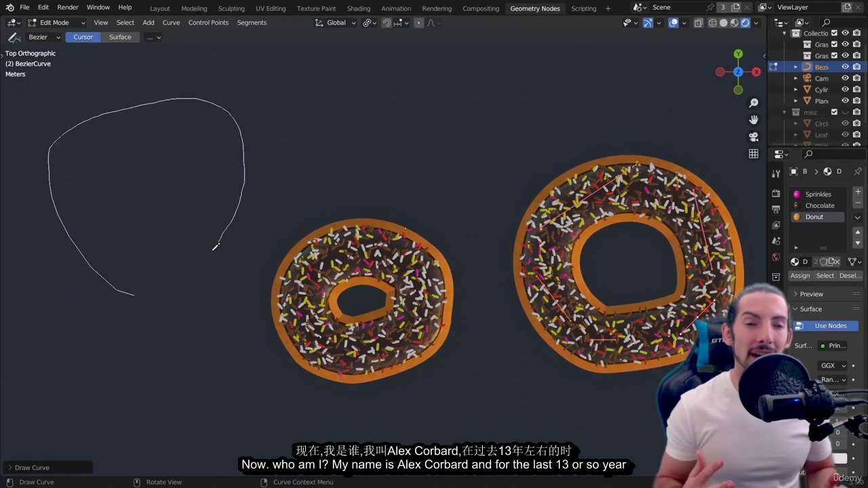
Task: Toggle viewport gizmos button
Action: [x=648, y=22]
